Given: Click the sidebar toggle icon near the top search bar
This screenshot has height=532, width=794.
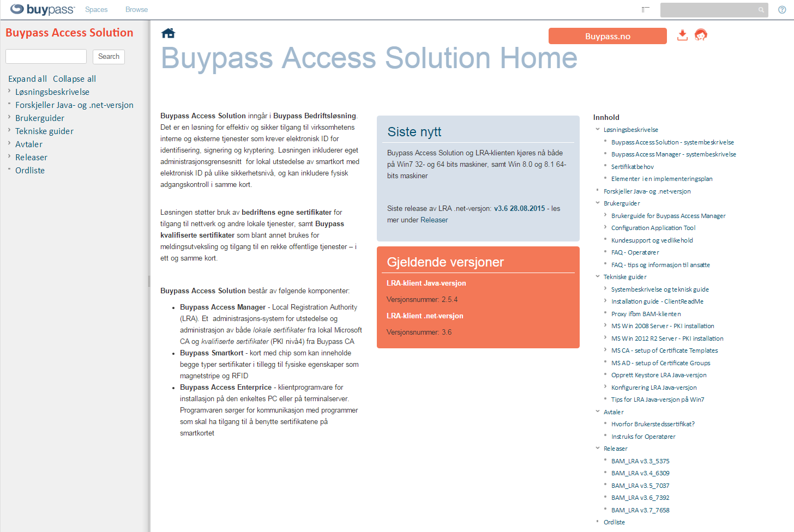Looking at the screenshot, I should 646,9.
